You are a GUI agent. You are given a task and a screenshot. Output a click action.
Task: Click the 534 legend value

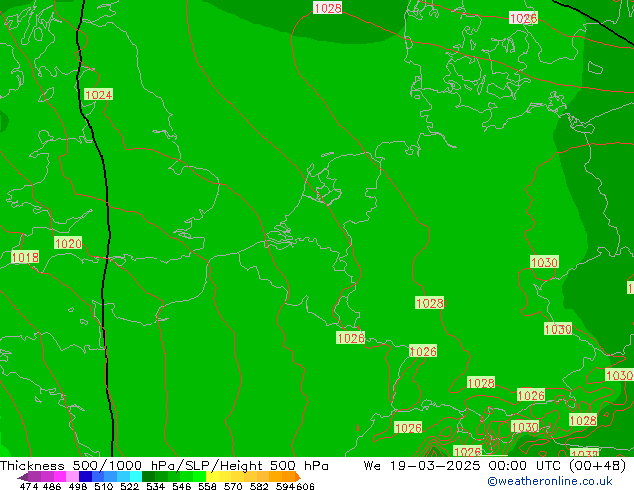tap(155, 486)
